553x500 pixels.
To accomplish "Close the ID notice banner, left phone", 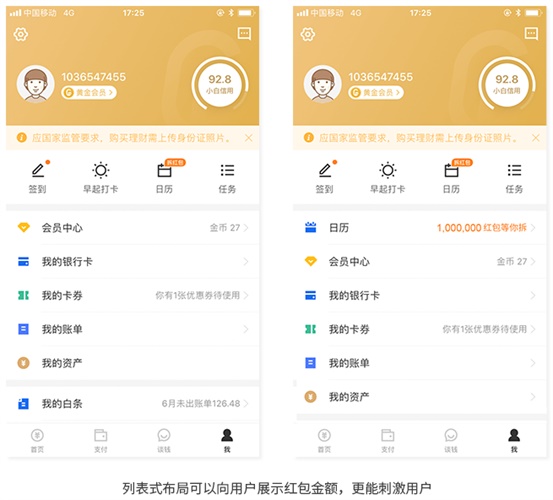I will [x=249, y=138].
